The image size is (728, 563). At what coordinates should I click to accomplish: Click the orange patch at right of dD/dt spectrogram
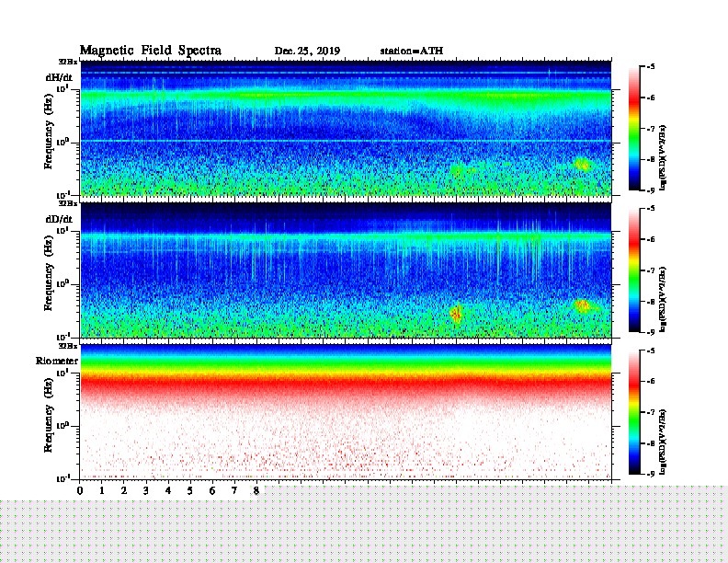(582, 305)
